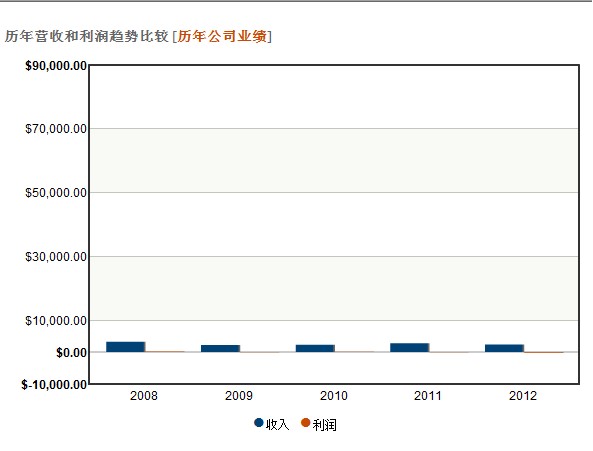This screenshot has height=451, width=593.
Task: Click the $-10,000.00 axis label
Action: (54, 385)
